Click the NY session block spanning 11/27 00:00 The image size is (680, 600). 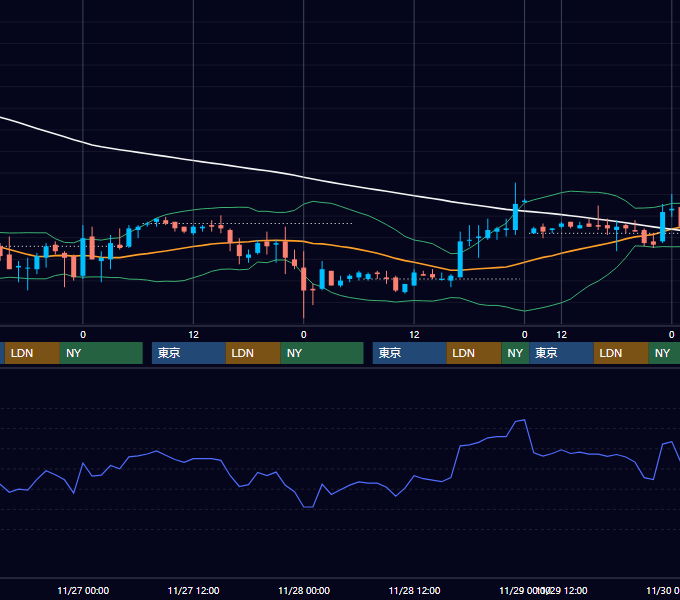[x=101, y=353]
